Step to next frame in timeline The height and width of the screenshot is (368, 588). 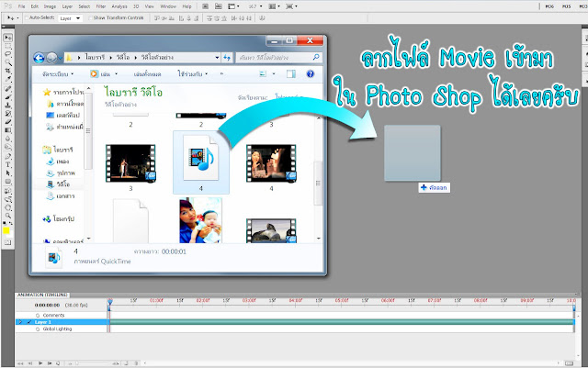click(x=49, y=363)
